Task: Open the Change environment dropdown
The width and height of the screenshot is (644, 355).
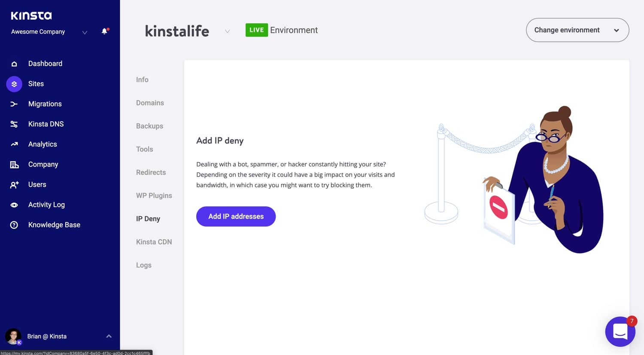Action: coord(577,30)
